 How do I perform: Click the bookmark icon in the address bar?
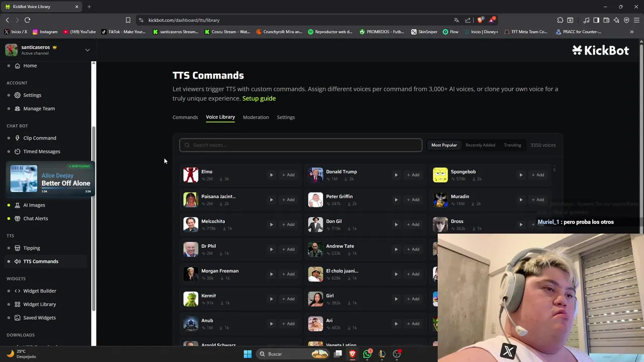pos(128,20)
